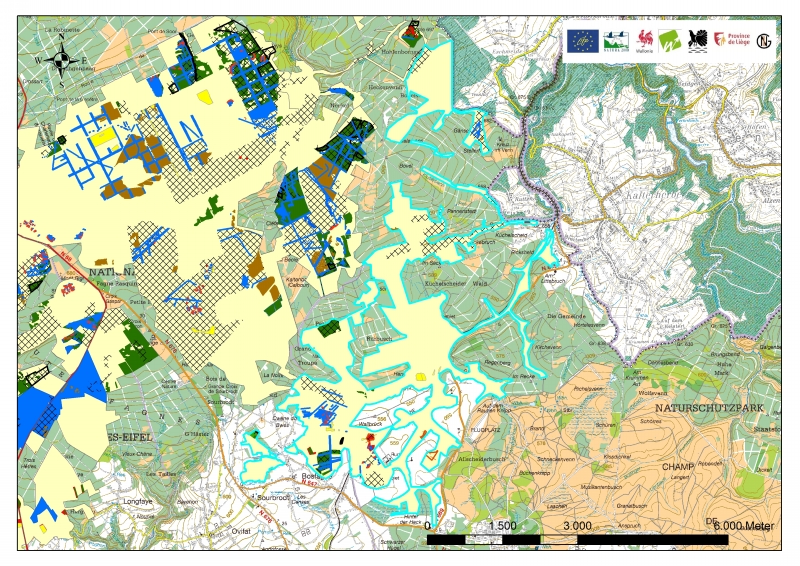Click the 1.500 scale bar label
This screenshot has height=566, width=800.
503,525
